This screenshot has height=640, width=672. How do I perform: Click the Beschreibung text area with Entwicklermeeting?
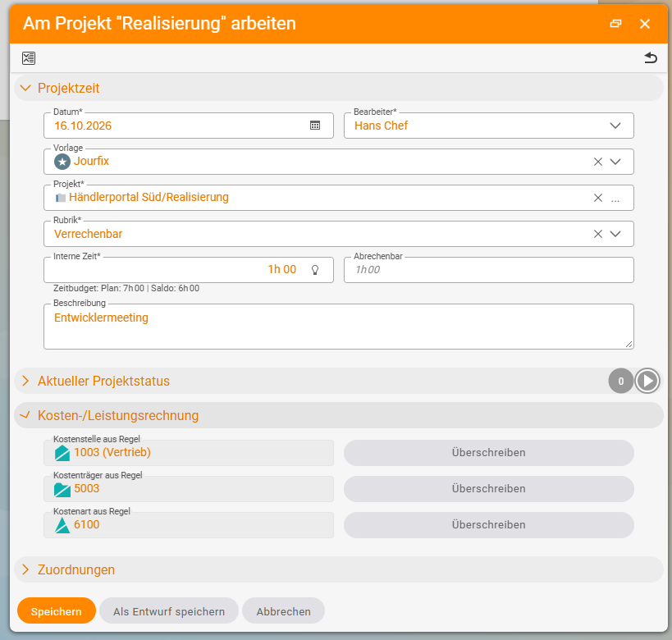(x=339, y=327)
